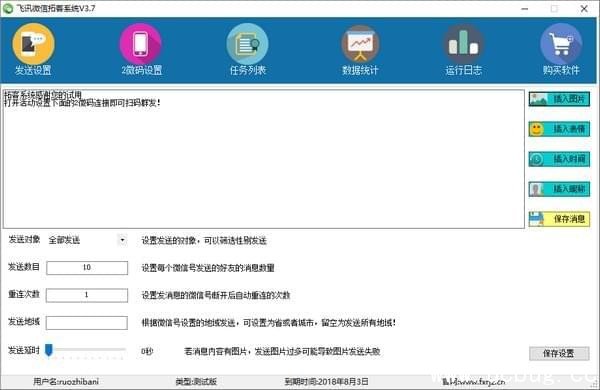Click the 插入昵称 nickname button
This screenshot has width=600, height=390.
(x=559, y=189)
